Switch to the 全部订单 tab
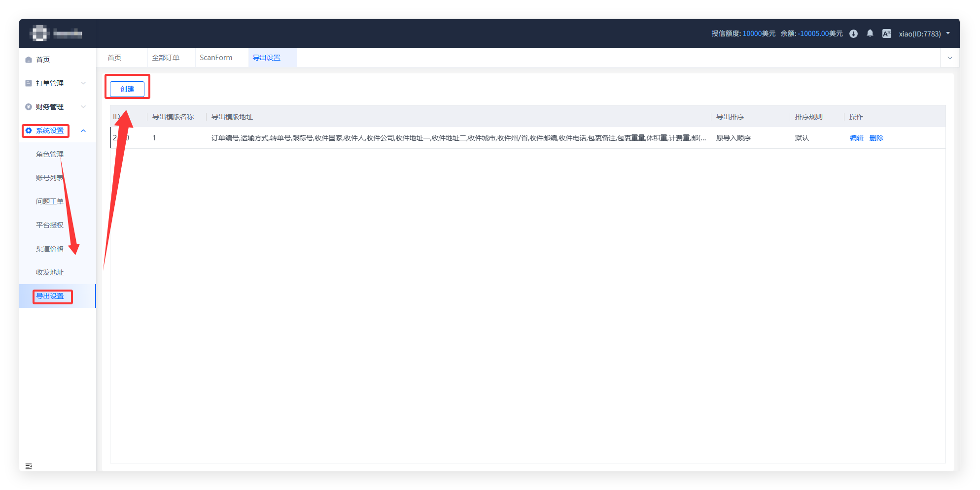980x490 pixels. tap(166, 58)
